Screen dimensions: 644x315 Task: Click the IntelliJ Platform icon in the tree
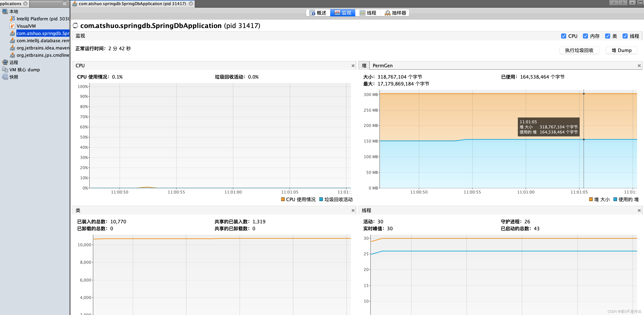pyautogui.click(x=12, y=19)
